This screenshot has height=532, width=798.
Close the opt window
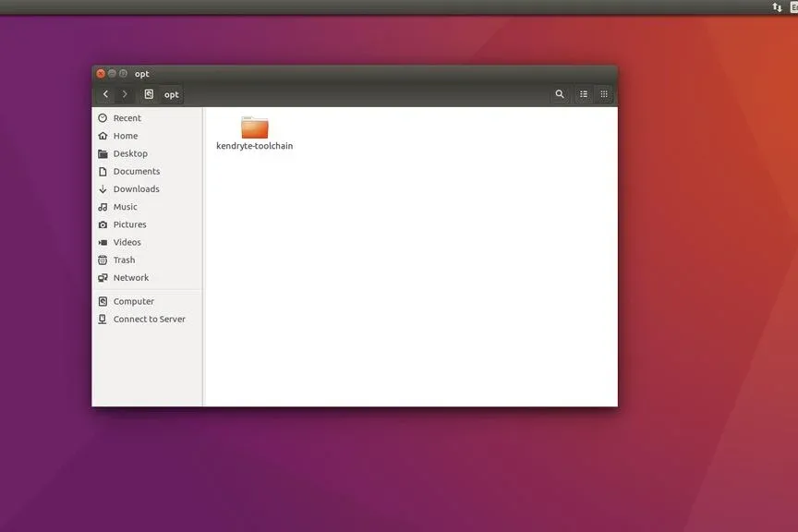101,74
